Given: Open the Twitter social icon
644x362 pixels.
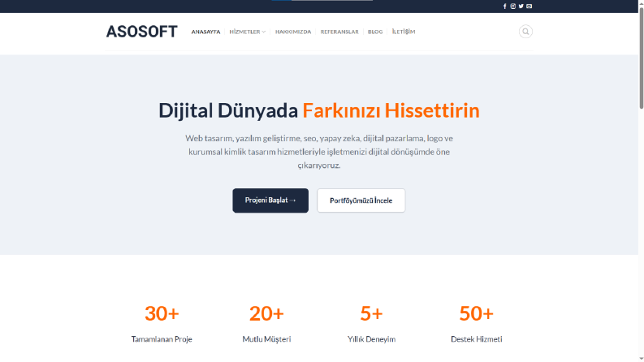Looking at the screenshot, I should (521, 6).
